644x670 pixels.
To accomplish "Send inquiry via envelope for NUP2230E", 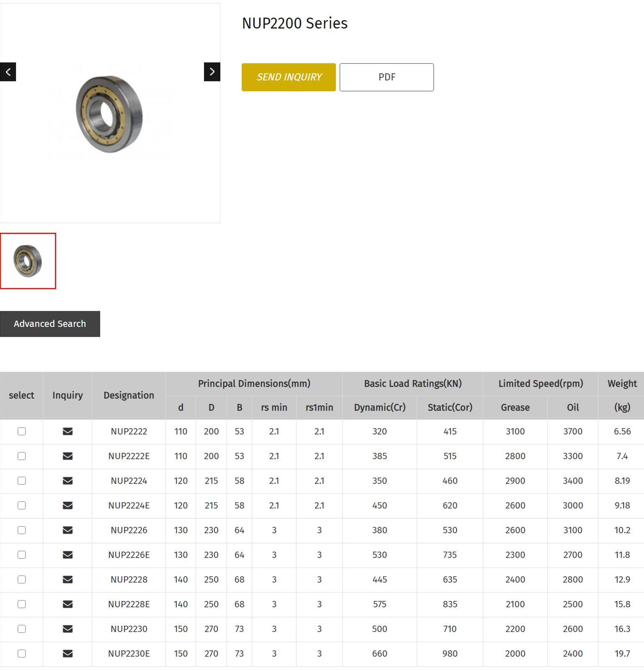I will point(67,654).
